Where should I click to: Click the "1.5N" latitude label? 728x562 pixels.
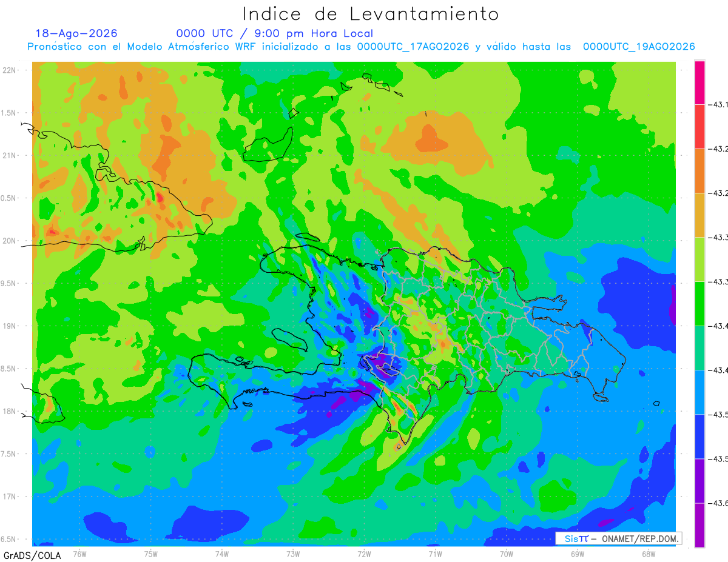pyautogui.click(x=8, y=113)
